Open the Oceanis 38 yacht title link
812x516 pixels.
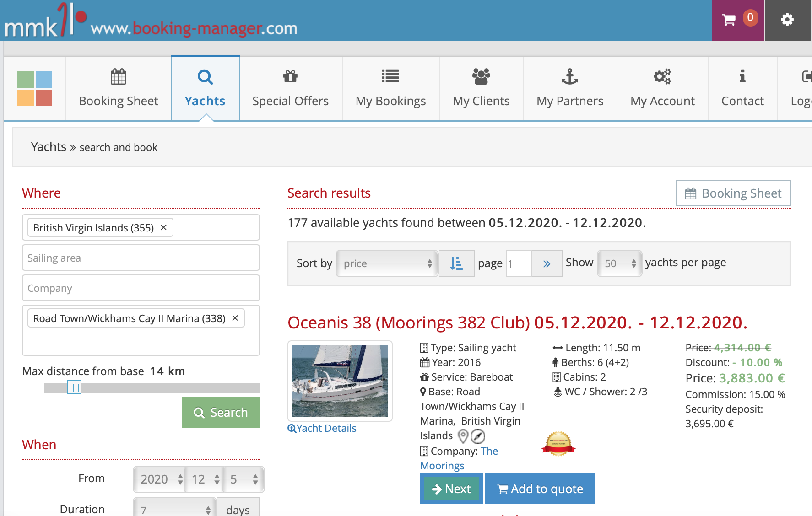coord(517,322)
